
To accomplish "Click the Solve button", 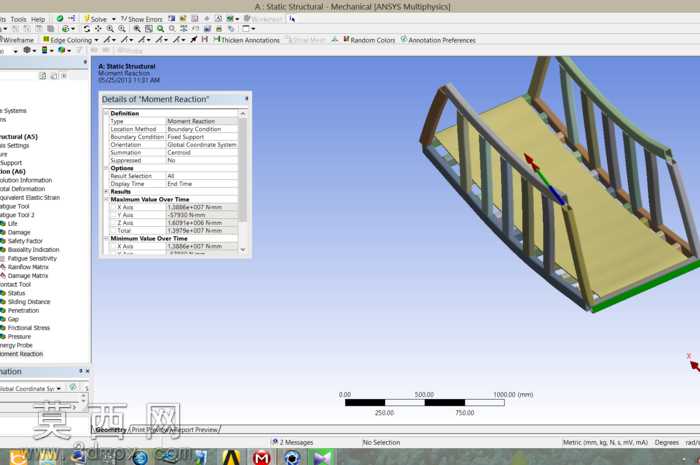I will (x=95, y=19).
